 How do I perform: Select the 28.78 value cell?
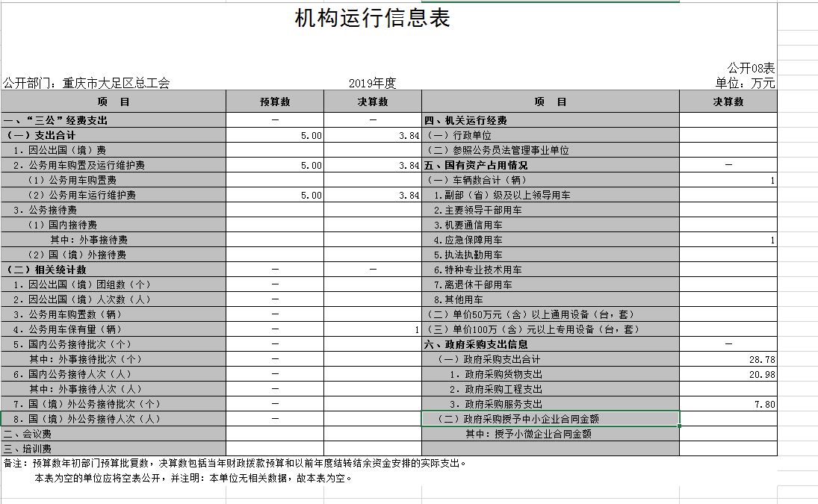pos(728,360)
